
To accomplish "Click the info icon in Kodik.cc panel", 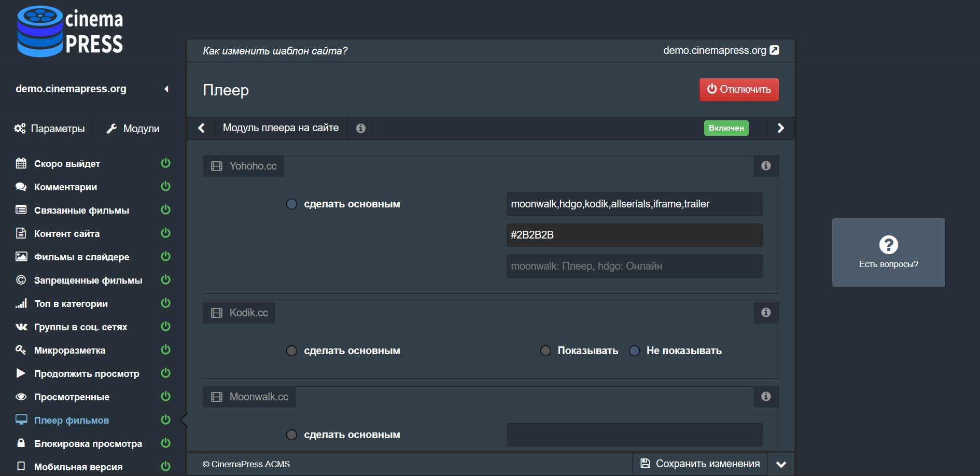I will click(x=766, y=313).
